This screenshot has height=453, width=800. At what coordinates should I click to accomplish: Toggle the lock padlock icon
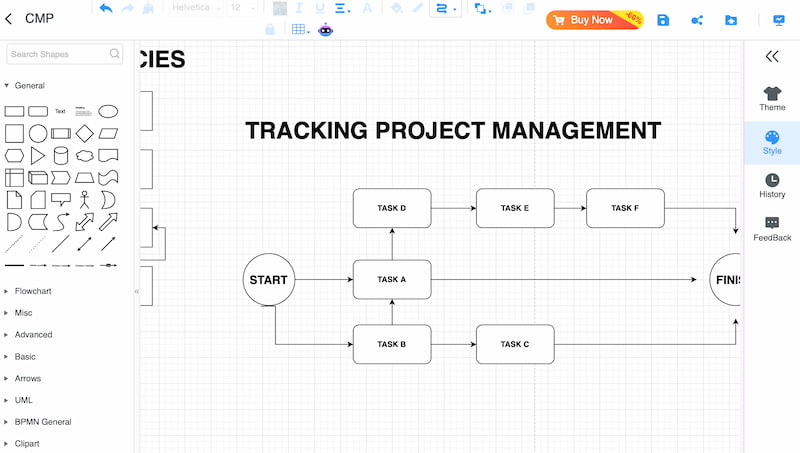pyautogui.click(x=270, y=30)
